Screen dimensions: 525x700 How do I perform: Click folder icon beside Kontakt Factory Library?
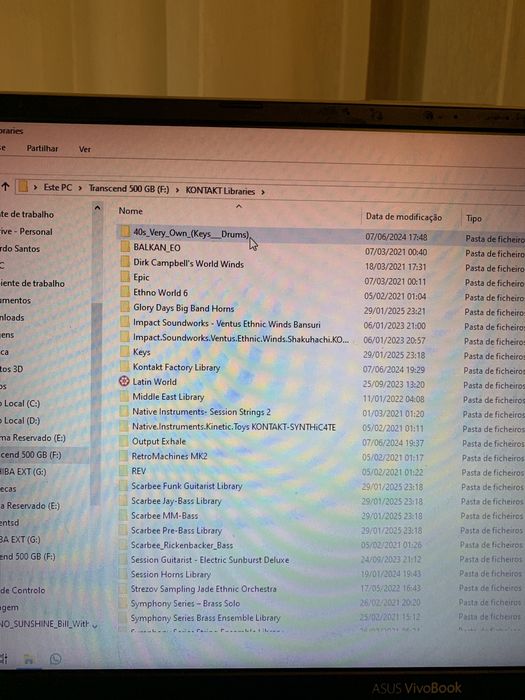point(125,367)
